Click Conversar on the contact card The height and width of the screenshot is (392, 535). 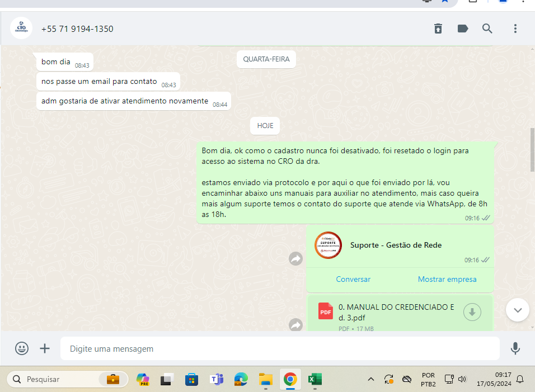353,279
